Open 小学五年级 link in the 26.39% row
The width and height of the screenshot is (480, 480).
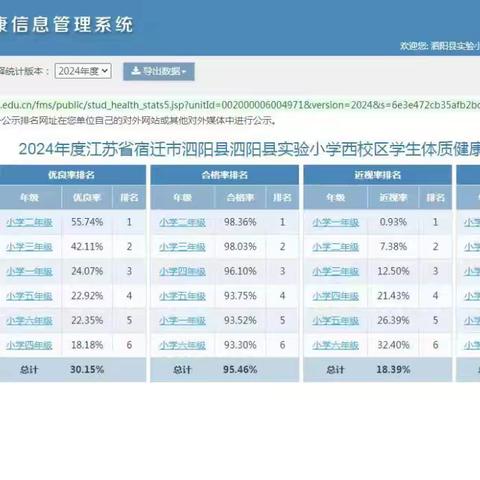[336, 321]
